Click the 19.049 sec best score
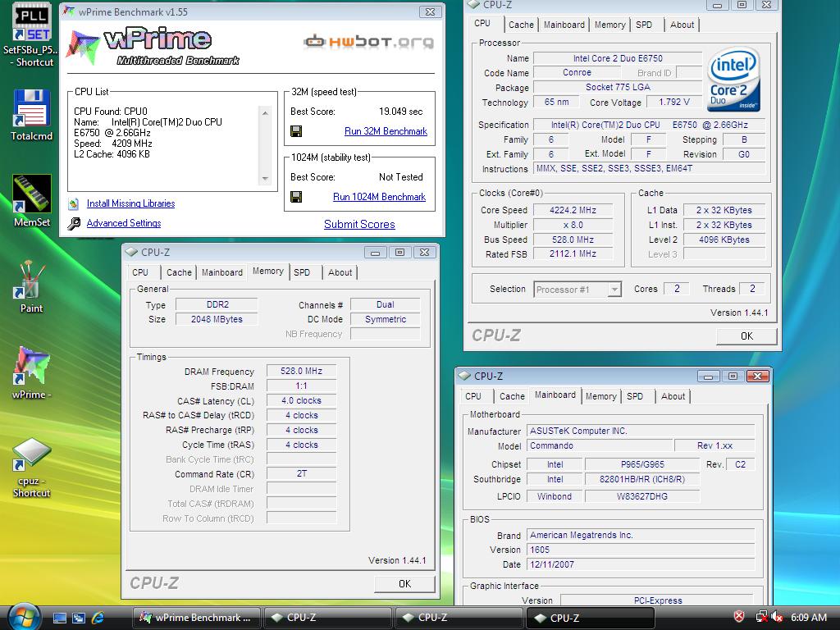This screenshot has width=840, height=630. pos(400,112)
